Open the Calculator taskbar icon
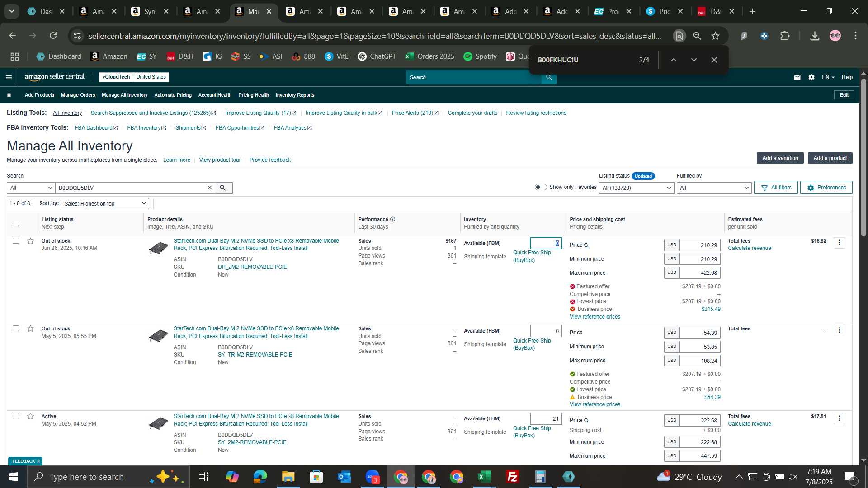This screenshot has width=868, height=488. (541, 477)
